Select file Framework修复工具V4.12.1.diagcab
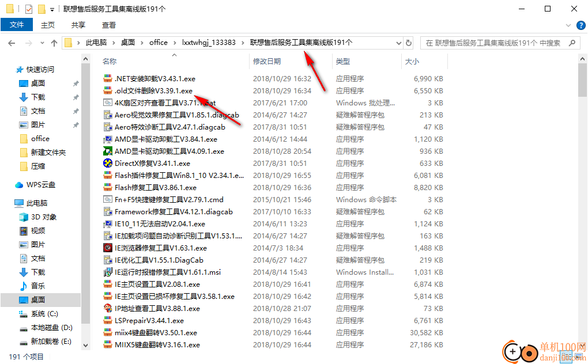The width and height of the screenshot is (588, 364). click(174, 212)
